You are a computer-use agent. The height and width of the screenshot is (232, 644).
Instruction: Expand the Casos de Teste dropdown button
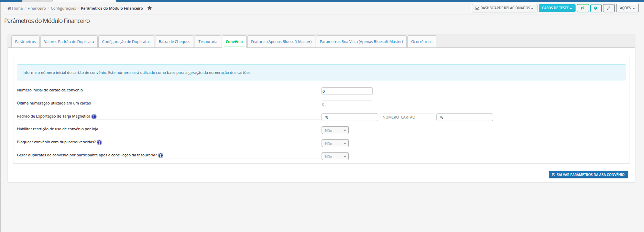(557, 8)
